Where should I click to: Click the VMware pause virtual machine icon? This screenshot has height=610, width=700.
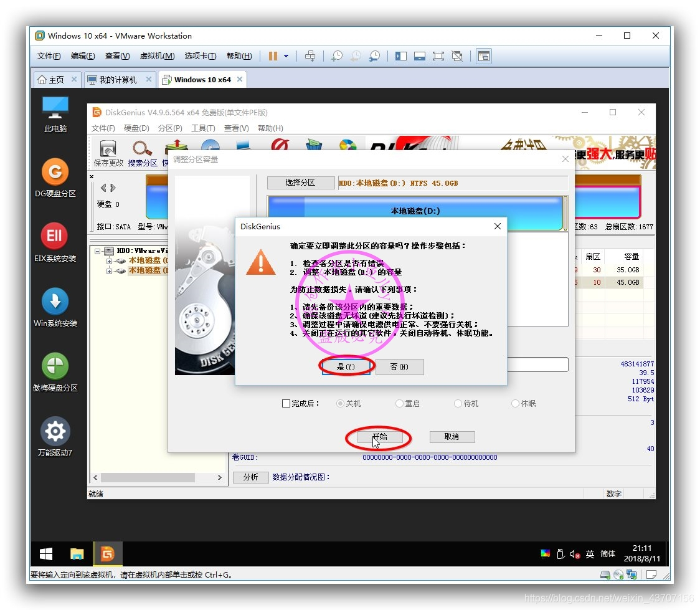(x=273, y=56)
